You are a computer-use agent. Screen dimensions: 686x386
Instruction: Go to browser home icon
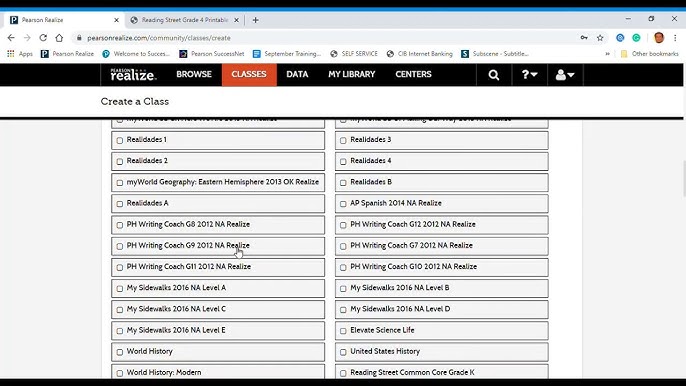59,38
